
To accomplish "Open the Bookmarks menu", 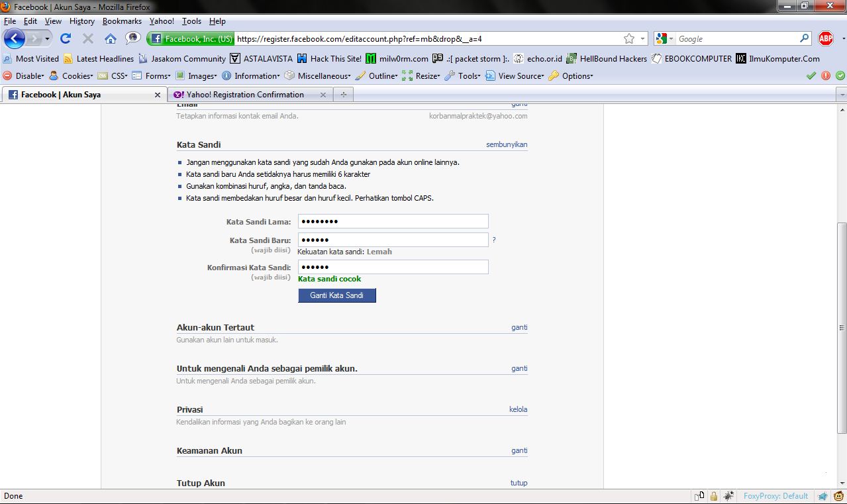I will (x=122, y=21).
